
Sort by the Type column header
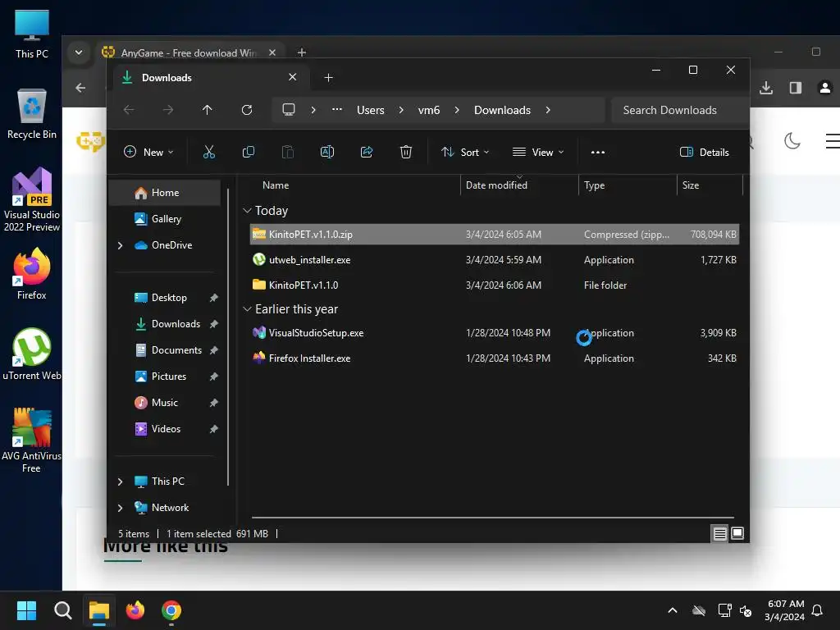[x=628, y=185]
